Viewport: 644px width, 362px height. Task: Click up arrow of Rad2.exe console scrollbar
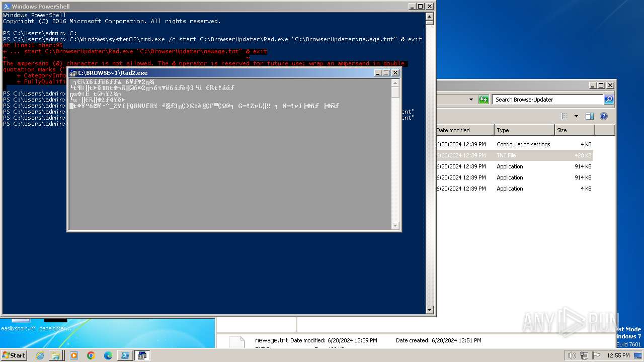(395, 82)
